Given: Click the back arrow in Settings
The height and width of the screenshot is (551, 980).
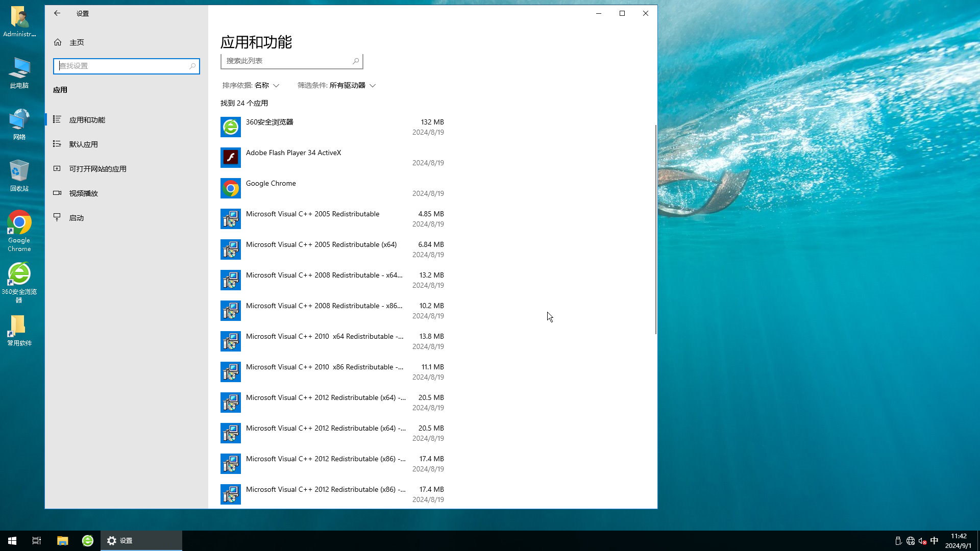Looking at the screenshot, I should coord(57,13).
